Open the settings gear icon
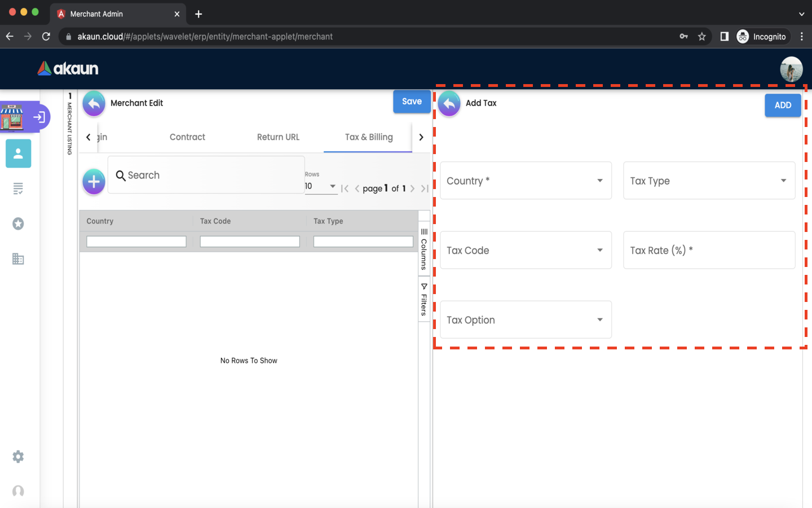 tap(18, 457)
